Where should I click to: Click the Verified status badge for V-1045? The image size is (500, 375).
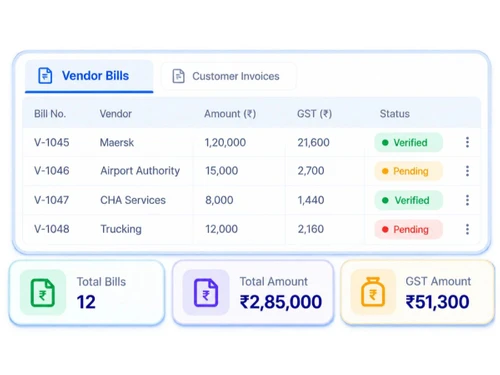409,142
